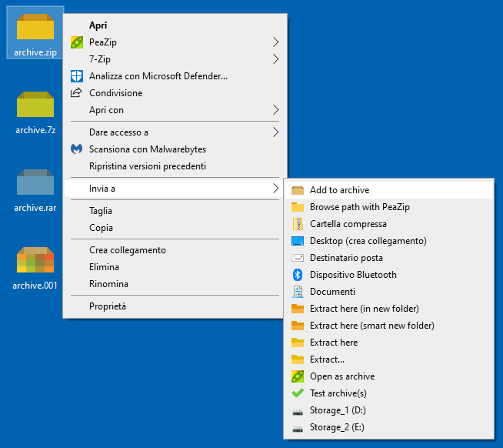Click the PeaZip pea-pod icon in context menu
Viewport: 503px width, 448px height.
[77, 42]
